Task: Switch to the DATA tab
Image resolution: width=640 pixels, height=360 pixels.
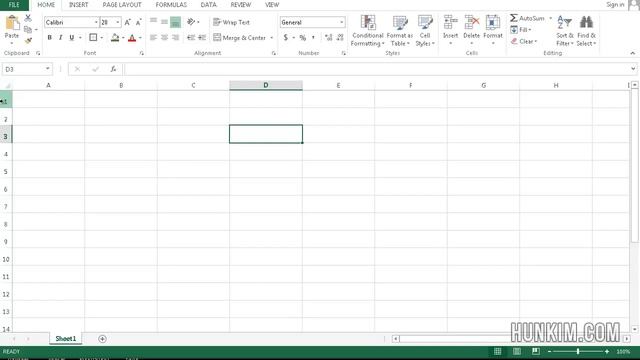Action: click(209, 5)
